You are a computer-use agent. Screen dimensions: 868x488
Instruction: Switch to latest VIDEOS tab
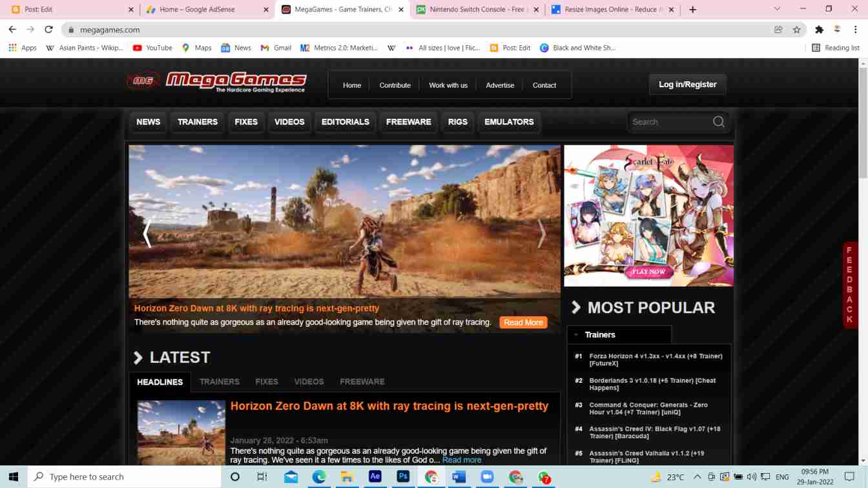[309, 381]
